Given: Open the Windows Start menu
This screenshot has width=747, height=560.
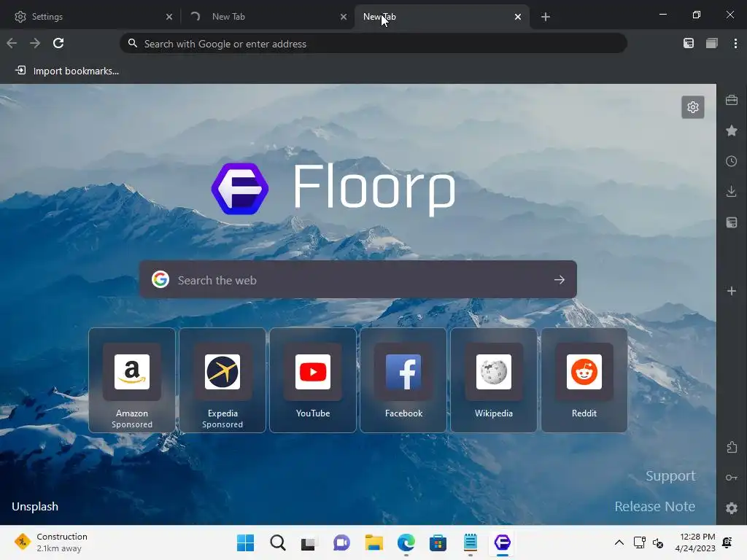Looking at the screenshot, I should [x=245, y=542].
